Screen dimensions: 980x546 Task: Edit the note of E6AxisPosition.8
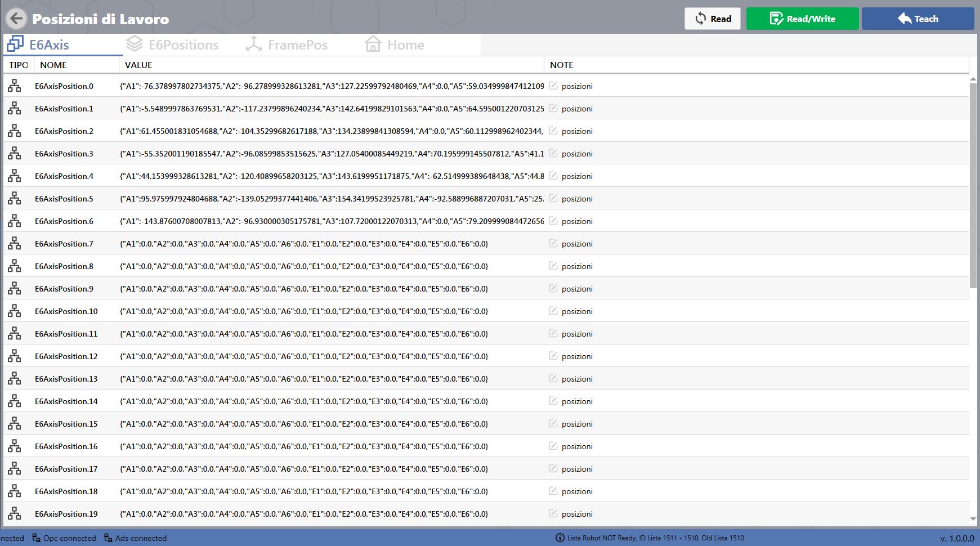point(553,266)
